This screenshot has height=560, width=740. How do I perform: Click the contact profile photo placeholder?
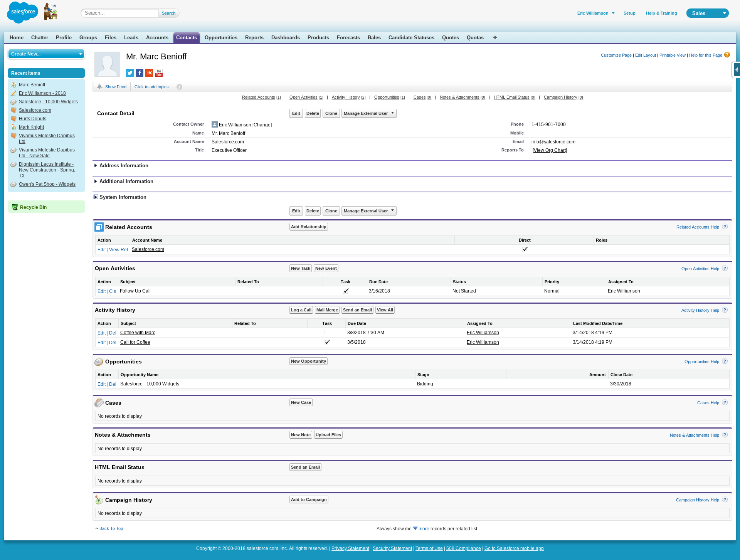[107, 64]
